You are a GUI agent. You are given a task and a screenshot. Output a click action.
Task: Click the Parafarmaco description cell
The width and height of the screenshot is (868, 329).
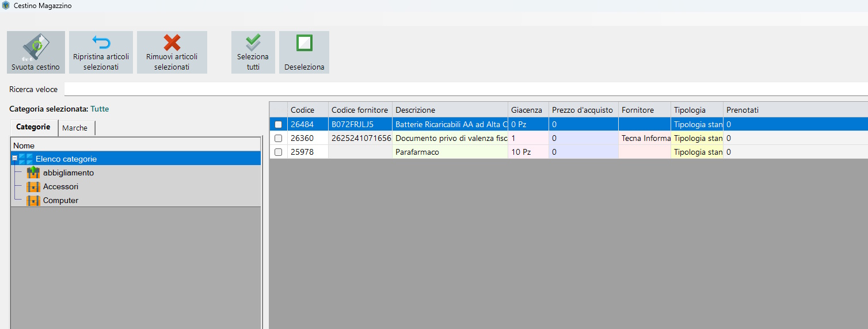450,152
